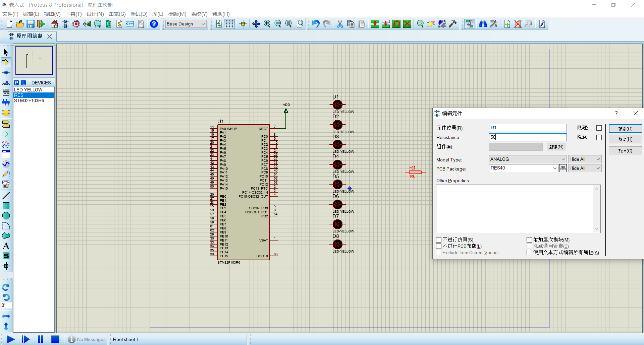
Task: Check 不进行PCB布版(L) option
Action: 439,246
